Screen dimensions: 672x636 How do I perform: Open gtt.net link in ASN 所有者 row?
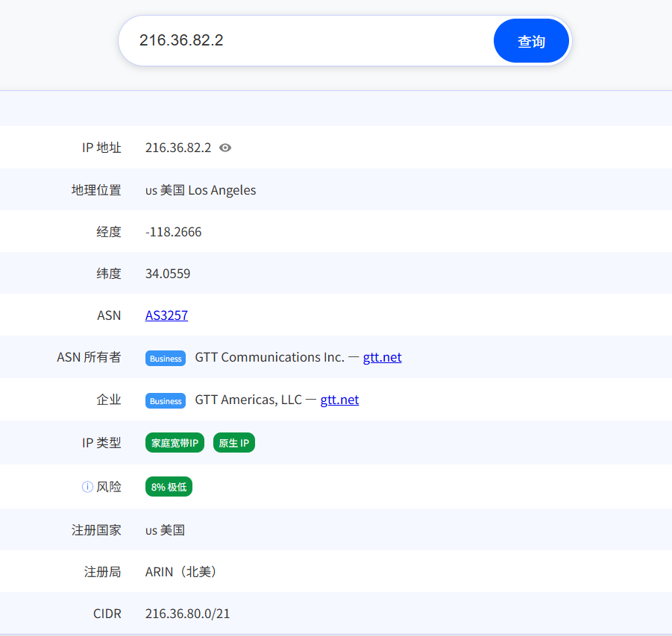pos(382,358)
